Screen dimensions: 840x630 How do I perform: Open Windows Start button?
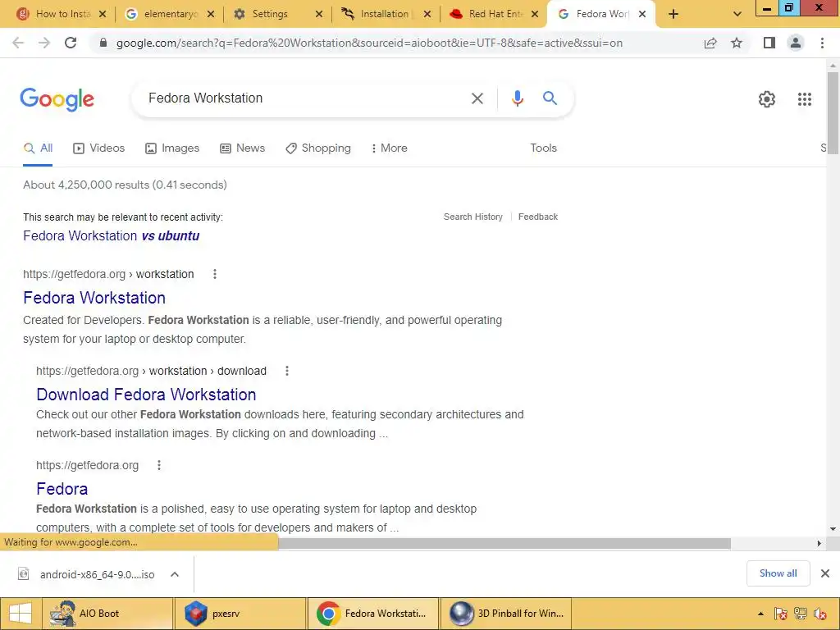[21, 614]
